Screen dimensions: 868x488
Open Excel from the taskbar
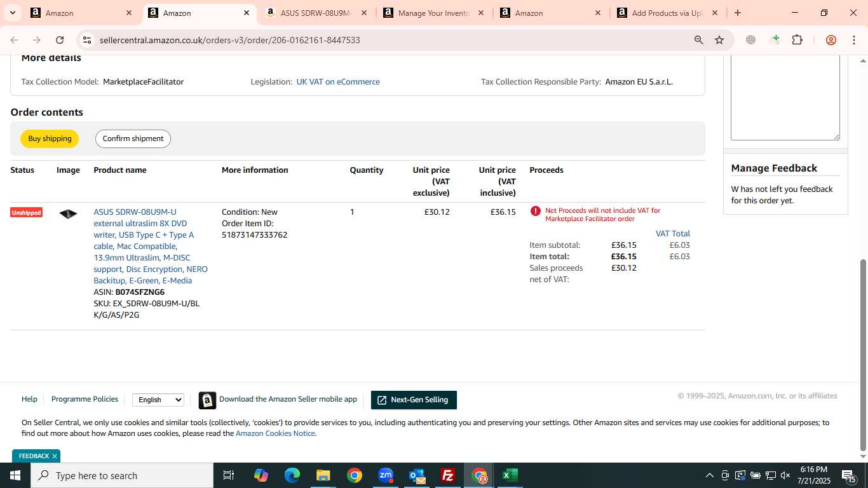(510, 475)
